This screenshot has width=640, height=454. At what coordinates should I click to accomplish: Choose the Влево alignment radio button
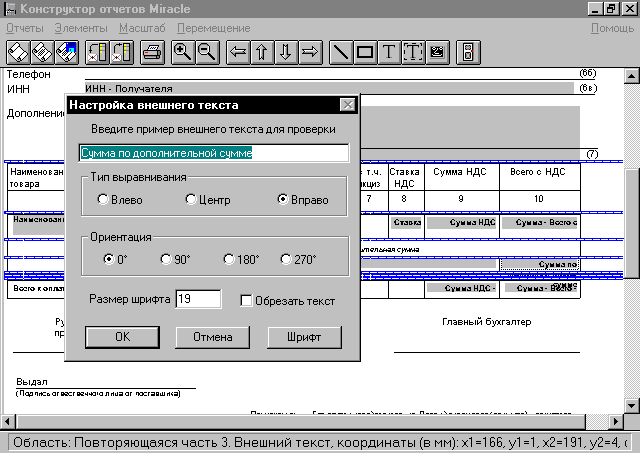click(103, 200)
